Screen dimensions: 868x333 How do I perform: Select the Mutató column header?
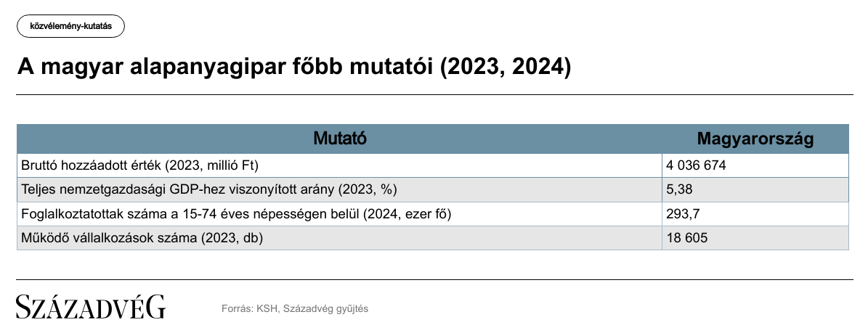tap(339, 139)
